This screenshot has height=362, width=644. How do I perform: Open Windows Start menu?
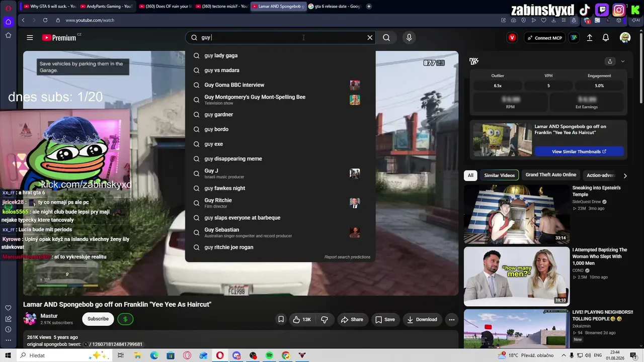[x=8, y=355]
